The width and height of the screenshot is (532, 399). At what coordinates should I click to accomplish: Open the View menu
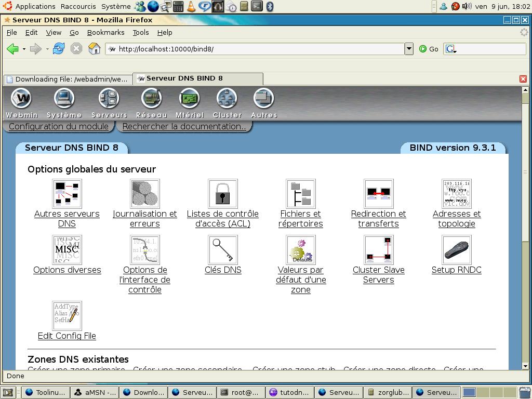point(54,33)
